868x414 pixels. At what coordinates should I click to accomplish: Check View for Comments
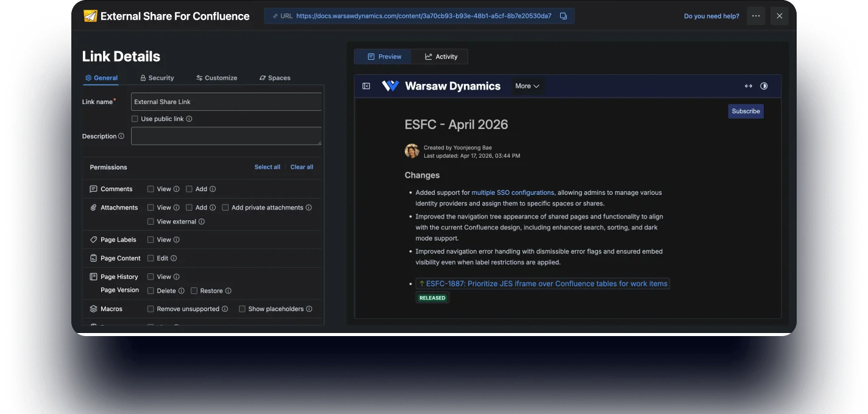click(151, 189)
